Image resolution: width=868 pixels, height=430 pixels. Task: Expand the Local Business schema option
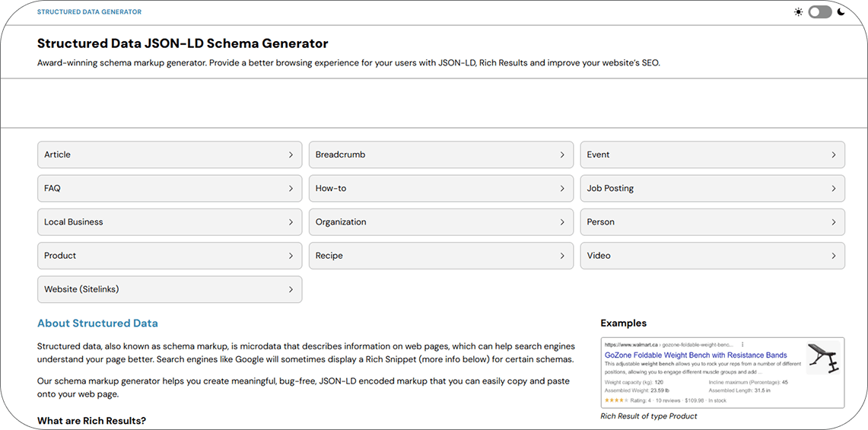tap(170, 222)
